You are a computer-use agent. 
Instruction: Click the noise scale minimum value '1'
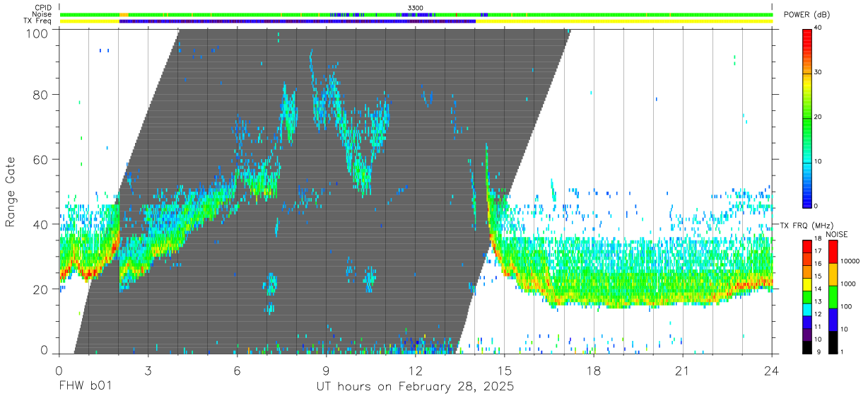842,351
